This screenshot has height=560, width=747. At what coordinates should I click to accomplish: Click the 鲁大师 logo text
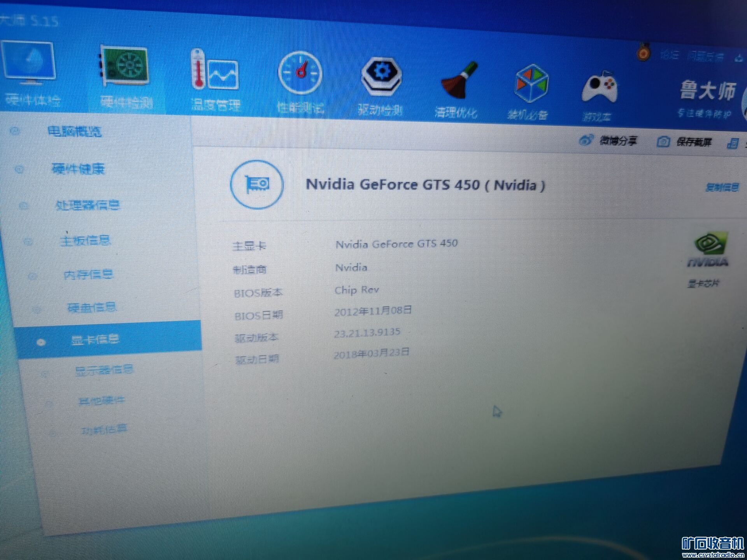[708, 91]
